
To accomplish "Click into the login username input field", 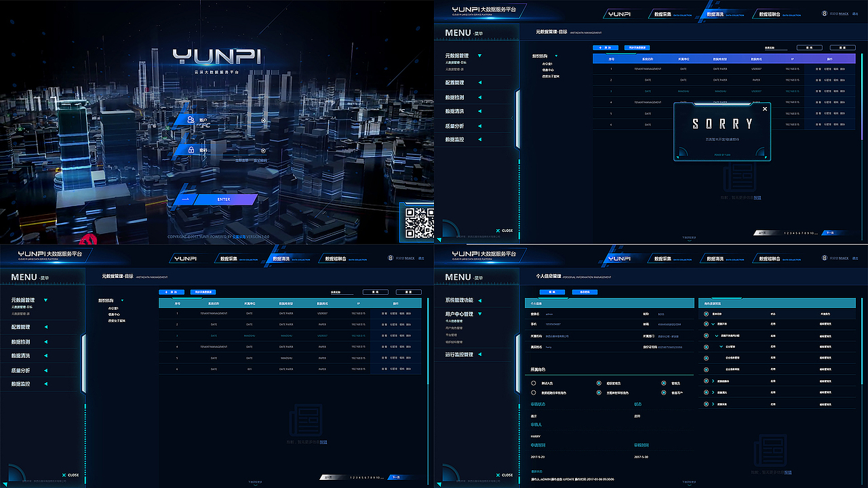I will point(221,121).
